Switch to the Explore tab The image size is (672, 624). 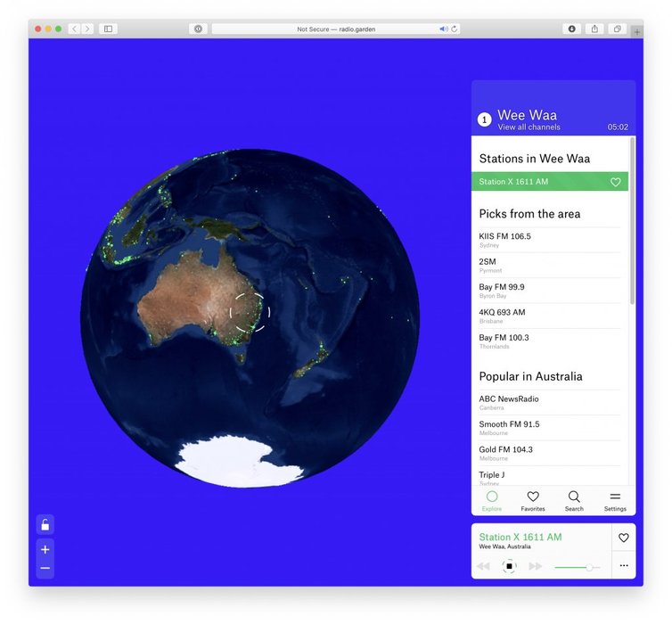point(492,501)
